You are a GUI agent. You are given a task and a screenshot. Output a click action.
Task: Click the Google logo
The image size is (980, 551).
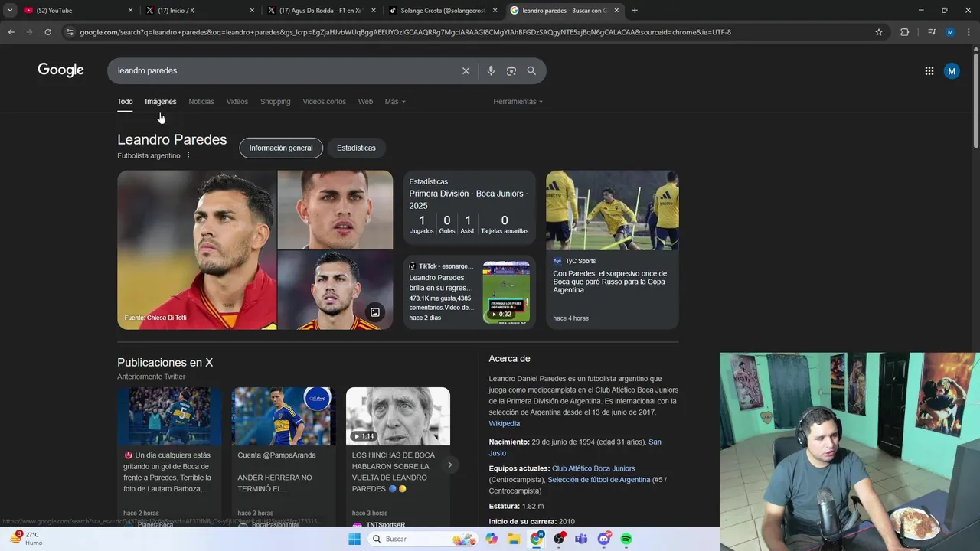pos(60,70)
